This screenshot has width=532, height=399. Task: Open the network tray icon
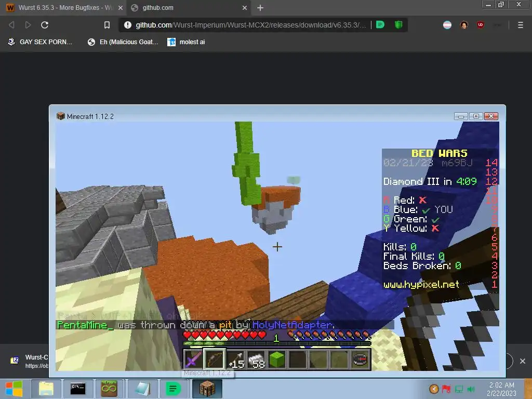tap(459, 389)
